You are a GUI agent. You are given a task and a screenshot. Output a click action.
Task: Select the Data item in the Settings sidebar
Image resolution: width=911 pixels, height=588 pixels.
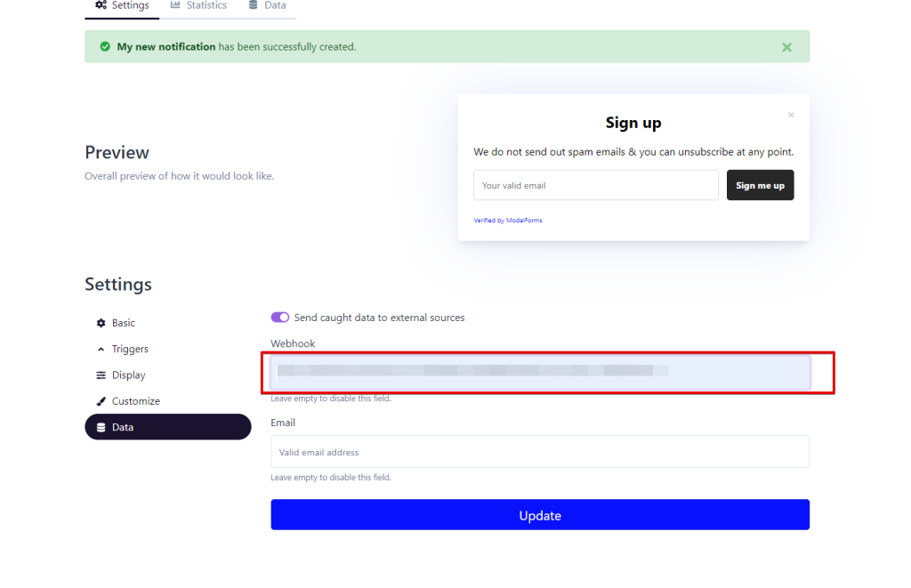point(167,427)
